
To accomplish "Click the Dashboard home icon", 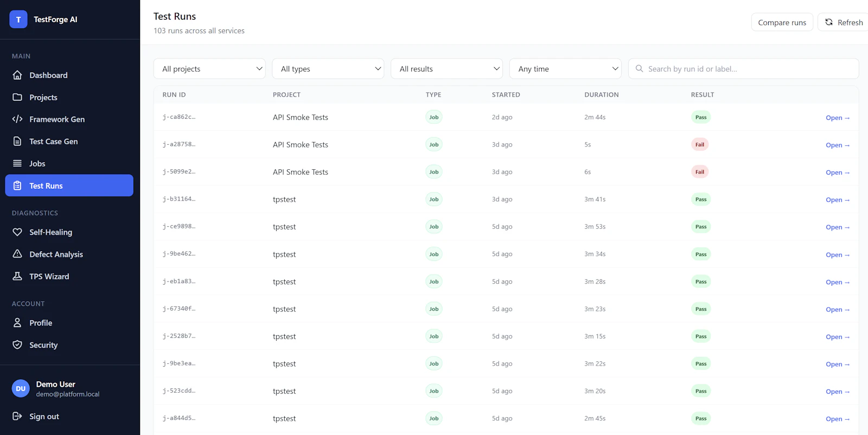I will coord(17,75).
